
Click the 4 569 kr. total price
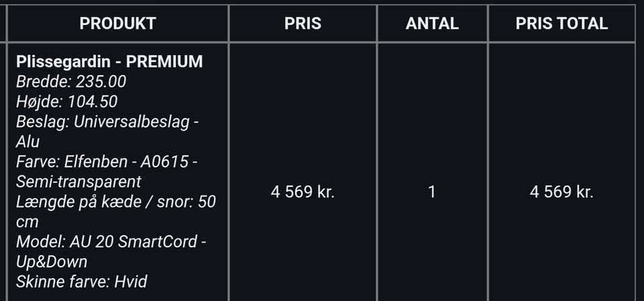click(561, 192)
